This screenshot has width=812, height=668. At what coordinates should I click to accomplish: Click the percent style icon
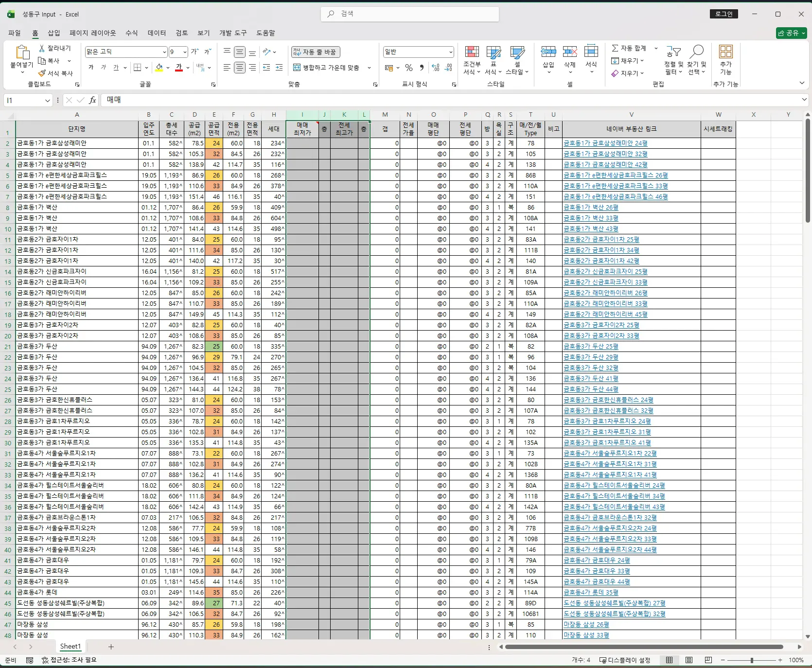click(x=409, y=68)
